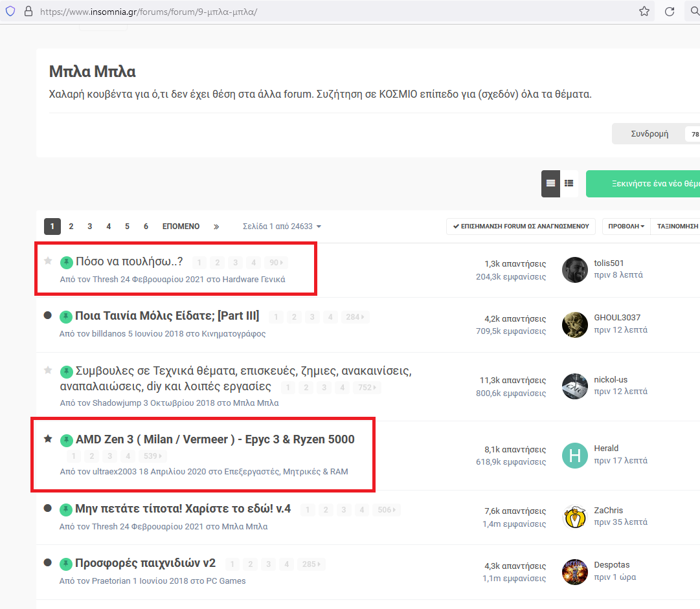Go to page 6 of the forum
Viewport: 700px width, 609px height.
(146, 227)
